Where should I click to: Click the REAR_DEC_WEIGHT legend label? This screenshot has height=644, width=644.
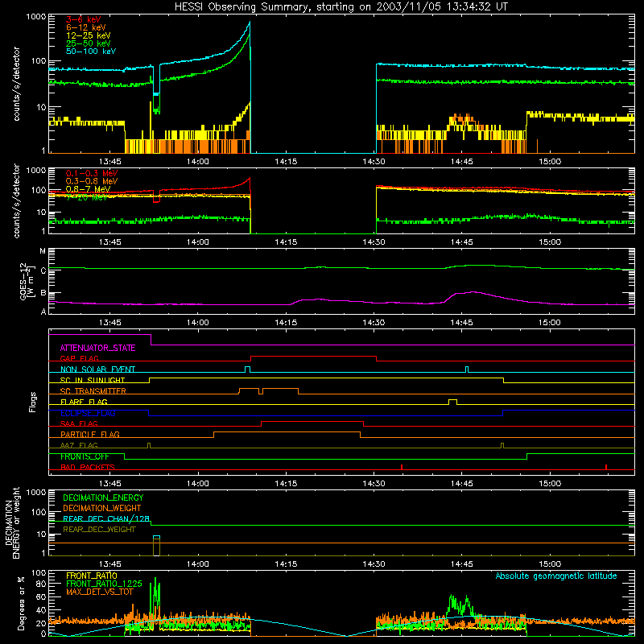(99, 530)
